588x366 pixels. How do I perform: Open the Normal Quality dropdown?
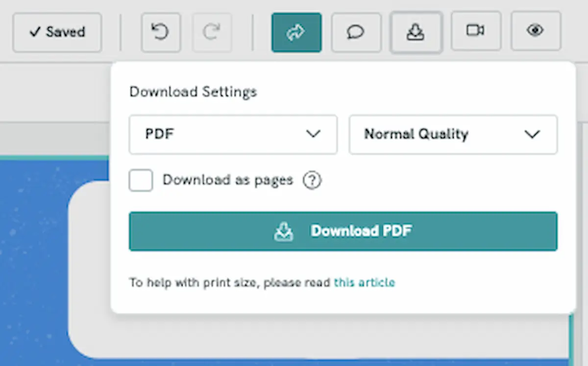click(x=453, y=134)
